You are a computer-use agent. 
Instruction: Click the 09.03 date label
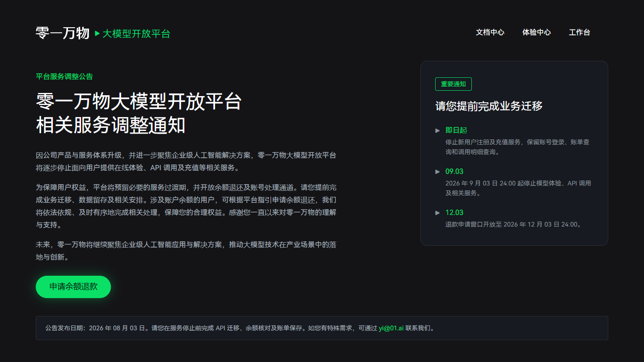point(454,172)
